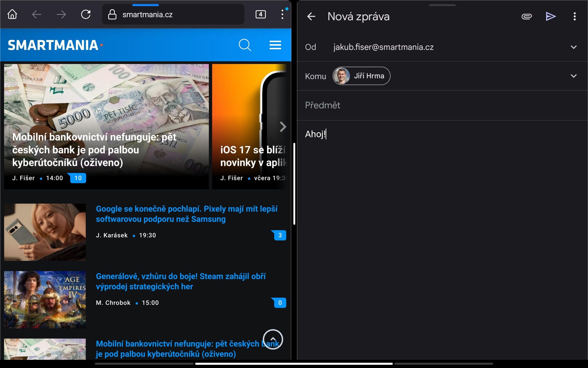This screenshot has height=368, width=588.
Task: Tap the system navigation gesture bar
Action: (294, 363)
